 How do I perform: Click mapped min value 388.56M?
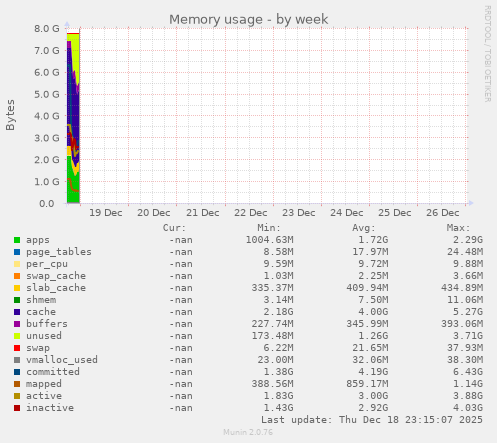pos(272,384)
